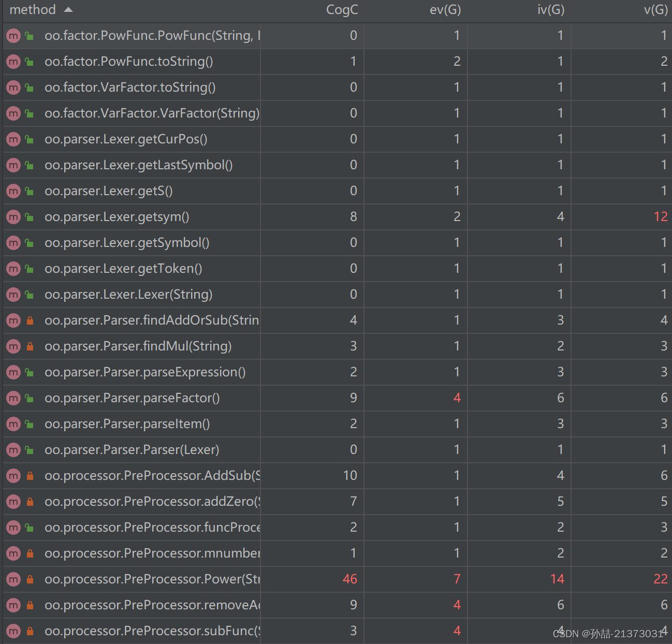Viewport: 672px width, 644px height.
Task: Click method icon for Lexer.getSymbol() row
Action: click(13, 243)
